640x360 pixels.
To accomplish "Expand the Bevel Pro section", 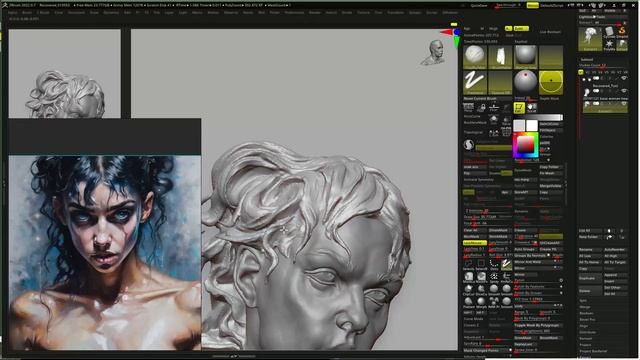I will [x=587, y=320].
